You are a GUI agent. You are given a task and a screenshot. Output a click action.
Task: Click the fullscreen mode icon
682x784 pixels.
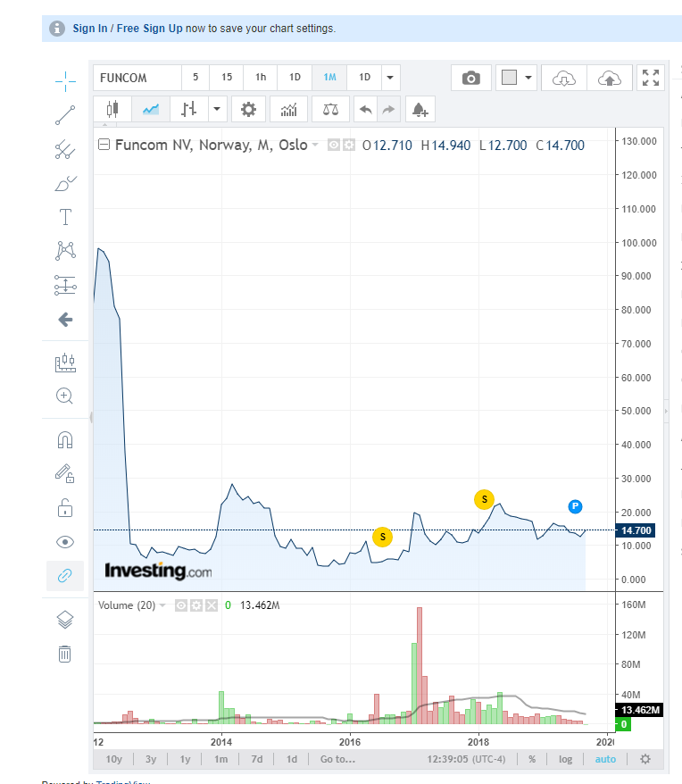tap(651, 78)
